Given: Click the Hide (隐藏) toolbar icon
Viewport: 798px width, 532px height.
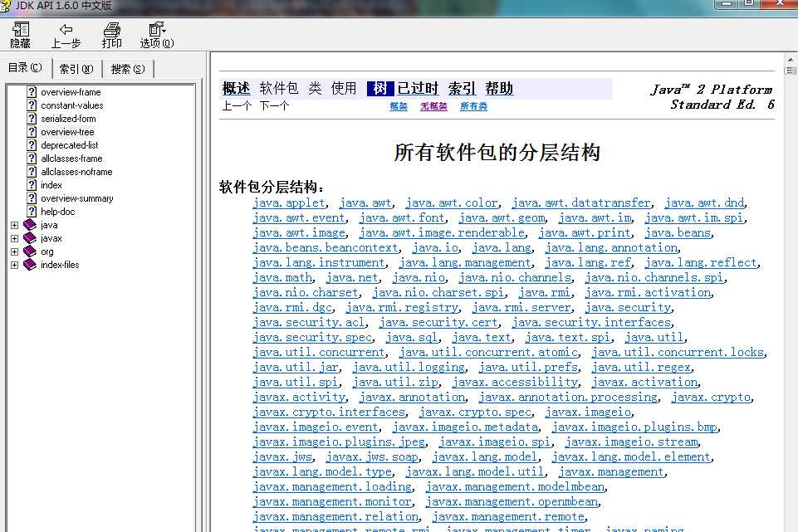Looking at the screenshot, I should tap(21, 29).
